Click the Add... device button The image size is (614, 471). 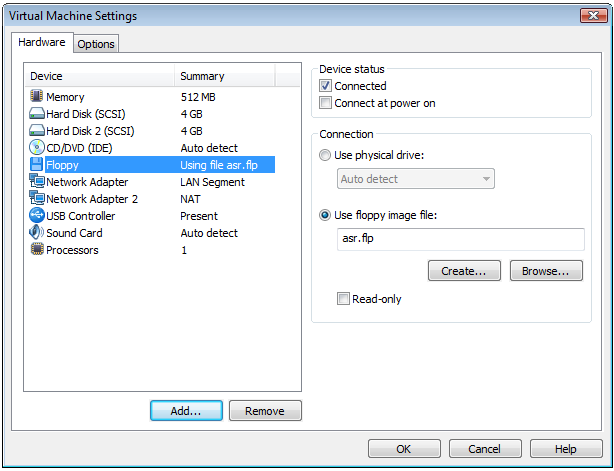click(186, 411)
